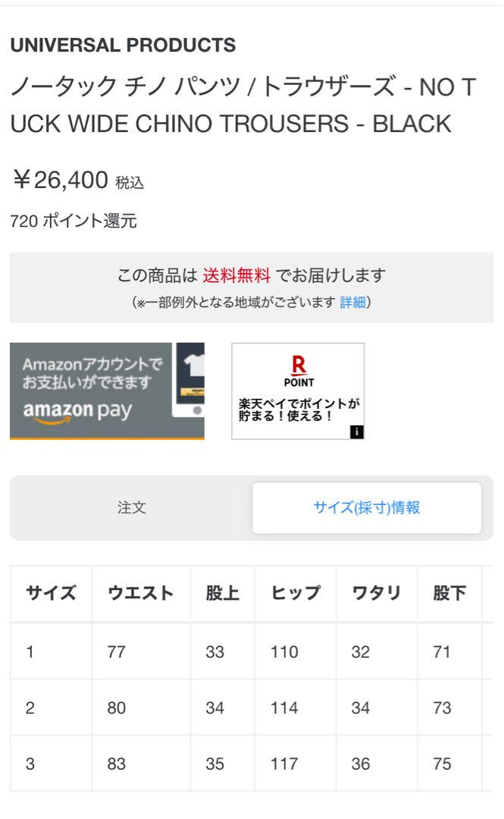
Task: Click the amazon pay logo
Action: 77,412
